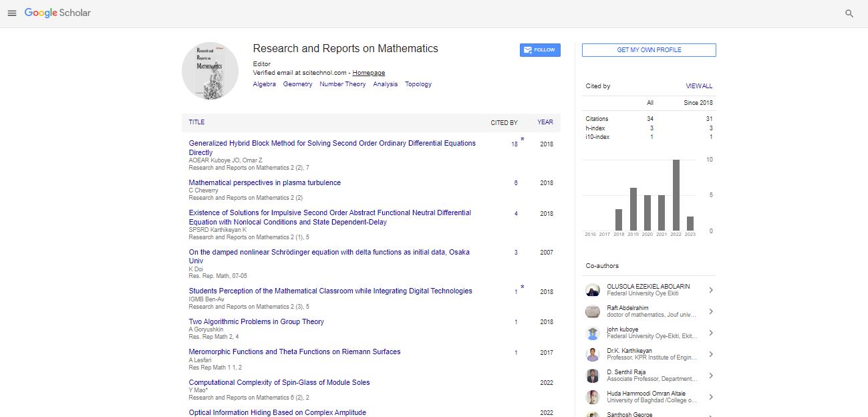Open Meromorphic Functions and Theta Functions article

click(295, 352)
